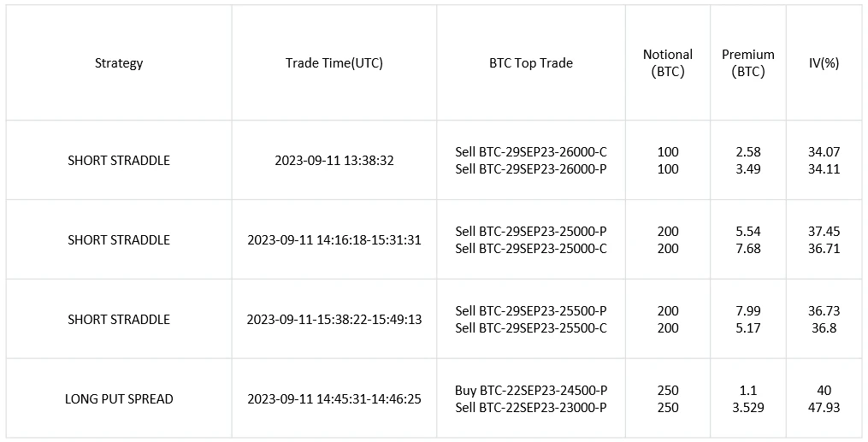Image resolution: width=868 pixels, height=442 pixels.
Task: Select the 15:38:22-15:49:13 trade time cell
Action: coord(334,320)
